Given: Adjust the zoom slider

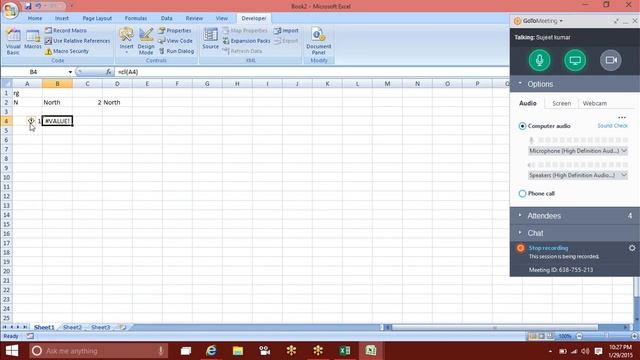Looking at the screenshot, I should coord(607,336).
